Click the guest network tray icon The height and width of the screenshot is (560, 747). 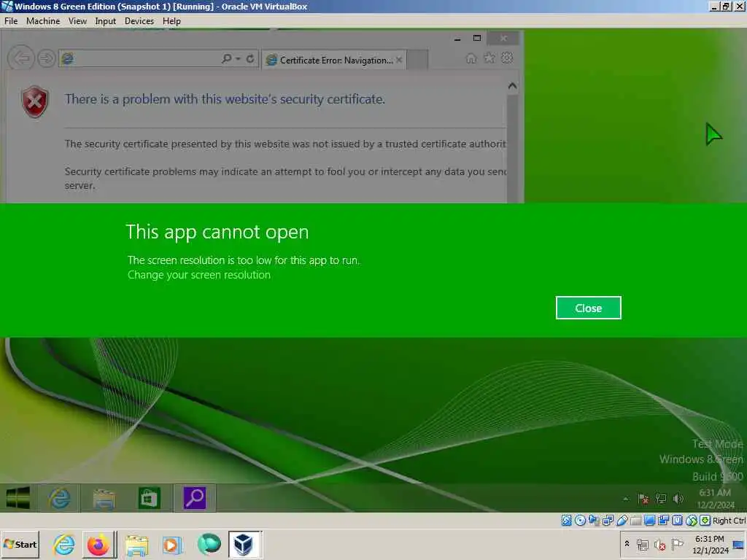click(660, 499)
